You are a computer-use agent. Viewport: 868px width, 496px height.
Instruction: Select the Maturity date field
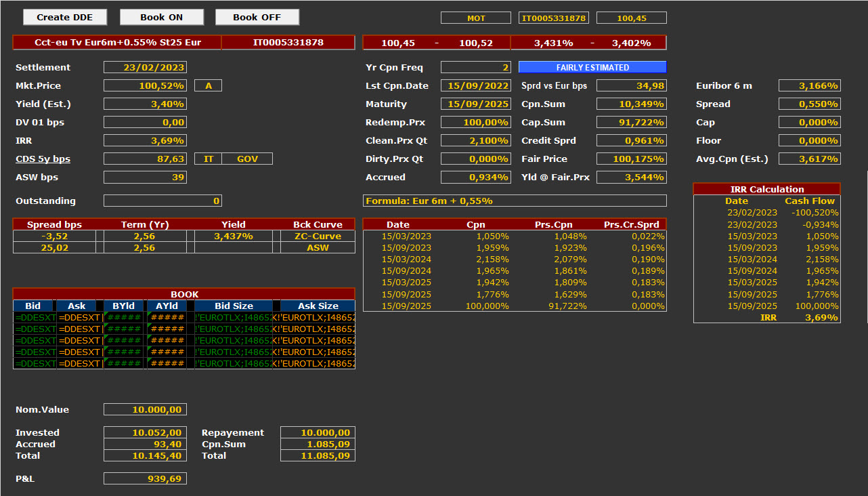pyautogui.click(x=475, y=104)
